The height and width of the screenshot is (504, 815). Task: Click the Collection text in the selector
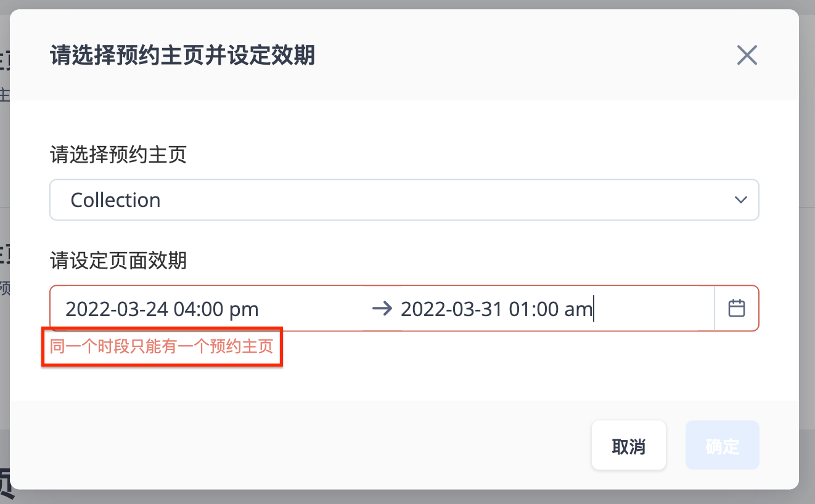point(116,200)
